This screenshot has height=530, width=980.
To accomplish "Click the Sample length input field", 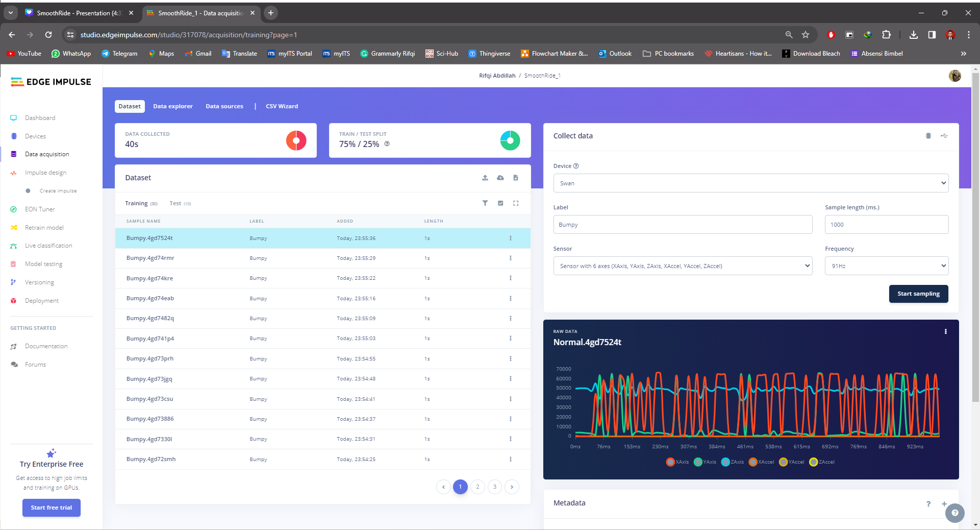I will tap(886, 225).
